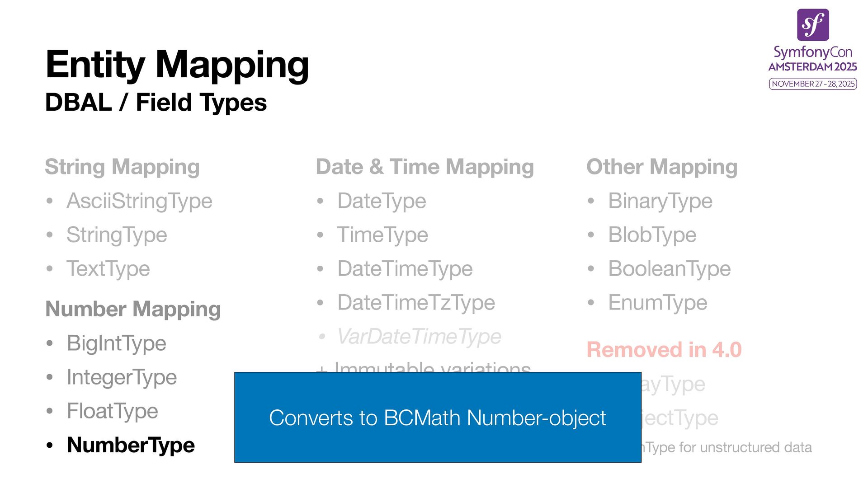Click the Number Mapping heading
This screenshot has height=488, width=868.
(133, 309)
